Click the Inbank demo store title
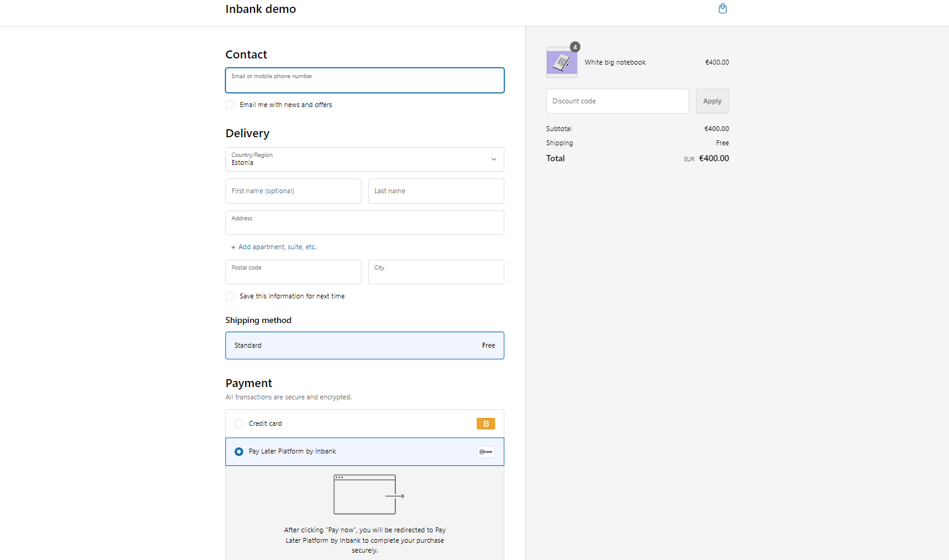Image resolution: width=949 pixels, height=560 pixels. pos(260,9)
